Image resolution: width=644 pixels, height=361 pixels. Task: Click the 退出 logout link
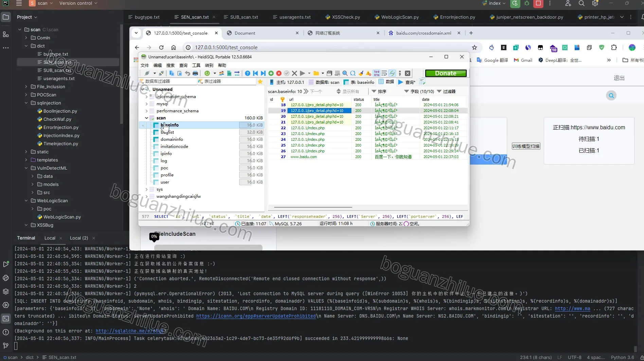(619, 78)
